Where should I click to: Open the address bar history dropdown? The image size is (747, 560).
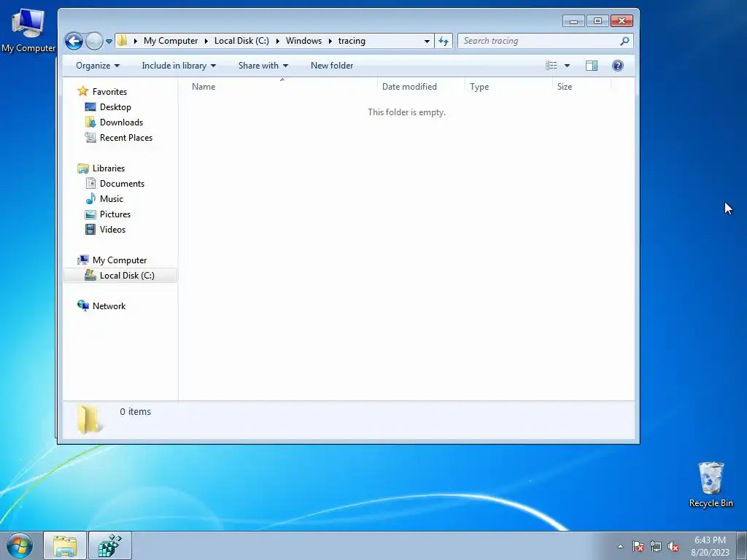[x=427, y=41]
